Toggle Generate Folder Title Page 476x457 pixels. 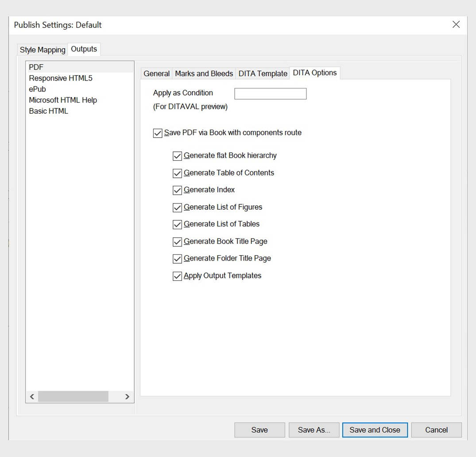click(177, 259)
